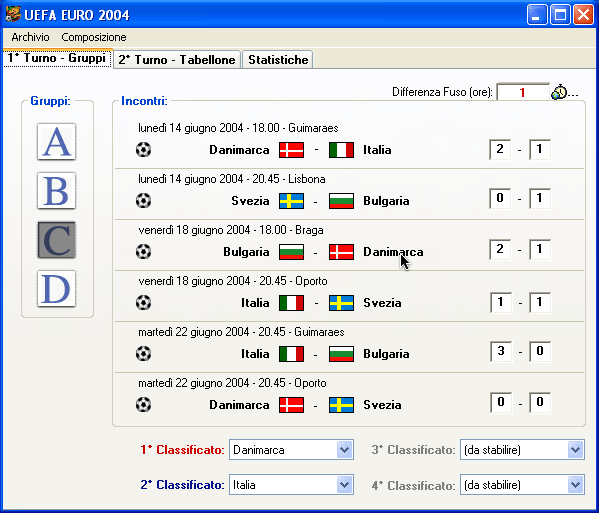Click Sweden flag in the Lisbona match

(291, 201)
